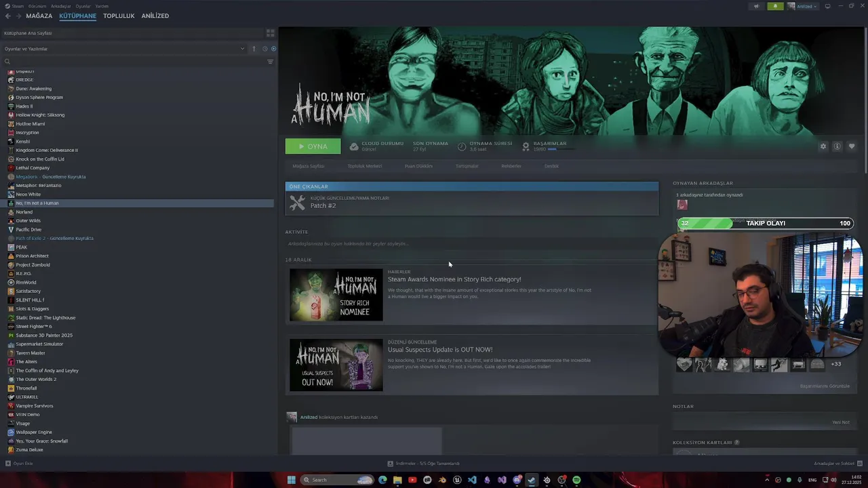Screen dimensions: 868x488
Task: Open the Yardım menu
Action: point(102,6)
